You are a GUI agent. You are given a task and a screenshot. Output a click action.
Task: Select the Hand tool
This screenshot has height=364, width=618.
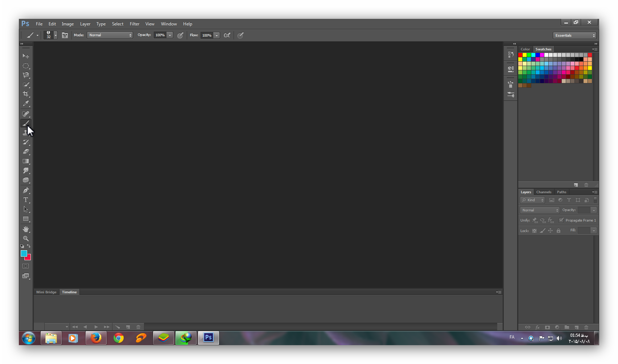click(26, 229)
